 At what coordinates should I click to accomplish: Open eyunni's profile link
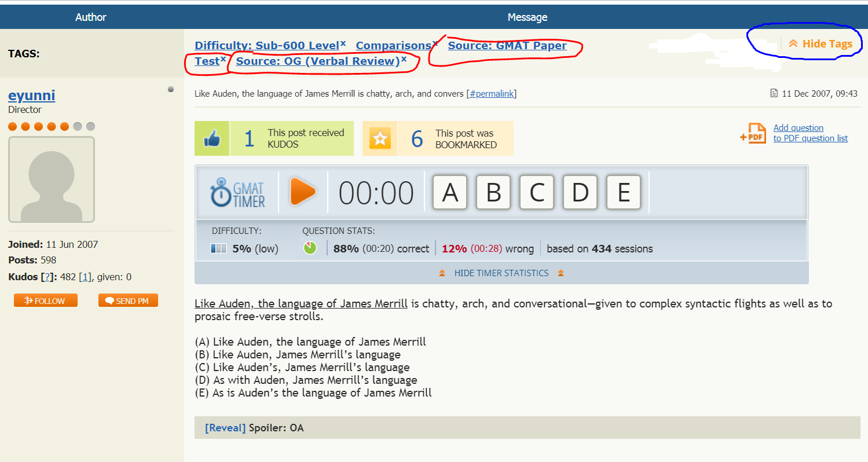pos(32,96)
